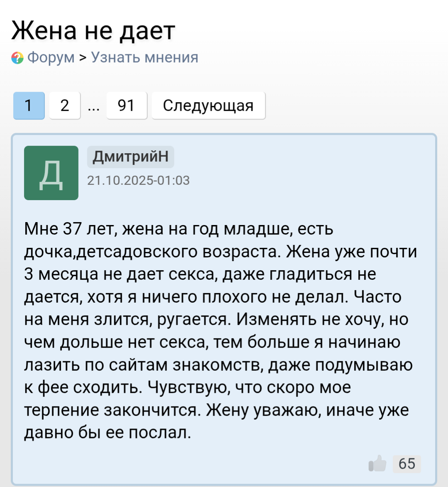The width and height of the screenshot is (448, 487).
Task: Click the like counter showing 65
Action: click(x=406, y=463)
